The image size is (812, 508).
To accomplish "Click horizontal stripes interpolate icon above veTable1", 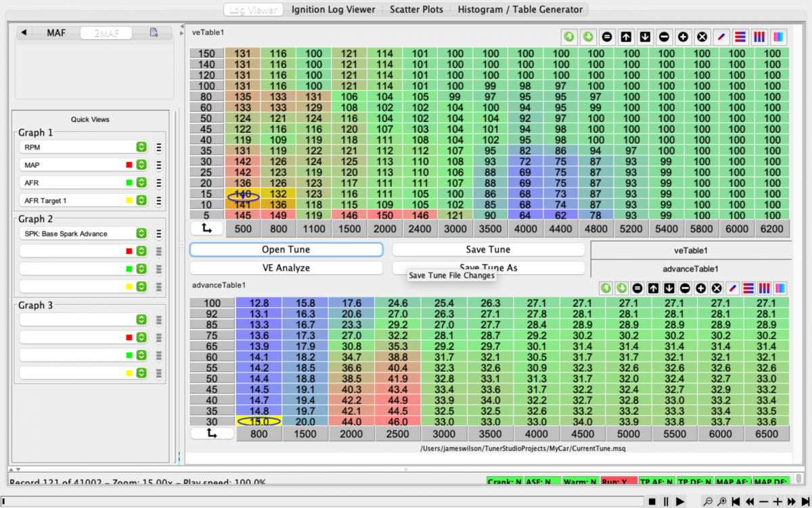I will coord(740,37).
